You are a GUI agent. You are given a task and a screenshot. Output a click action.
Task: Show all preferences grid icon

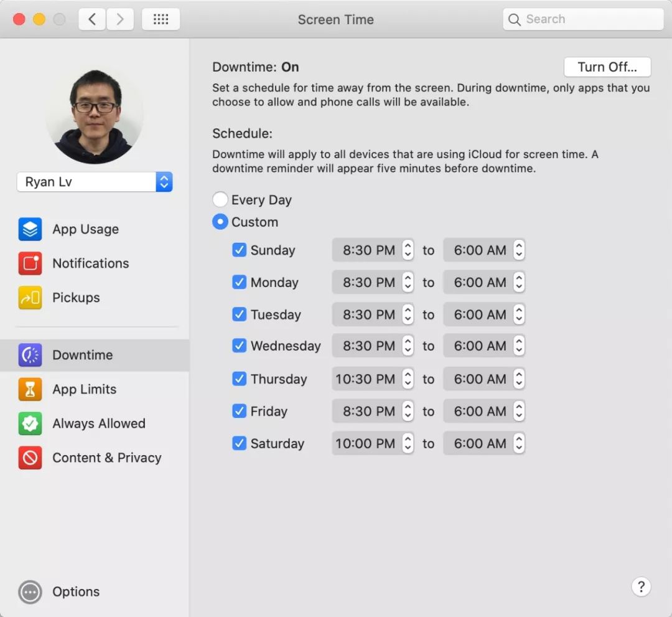pyautogui.click(x=161, y=19)
